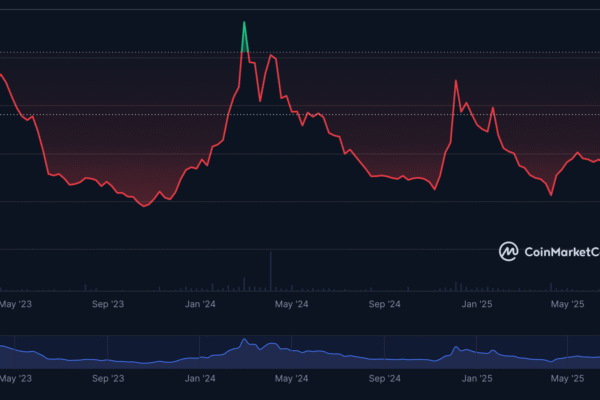Click the May '25 label on main chart axis

point(567,304)
